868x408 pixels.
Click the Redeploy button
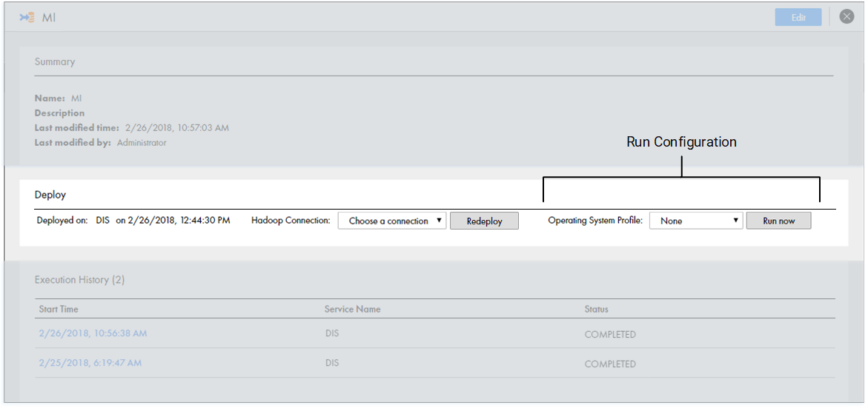(x=484, y=221)
